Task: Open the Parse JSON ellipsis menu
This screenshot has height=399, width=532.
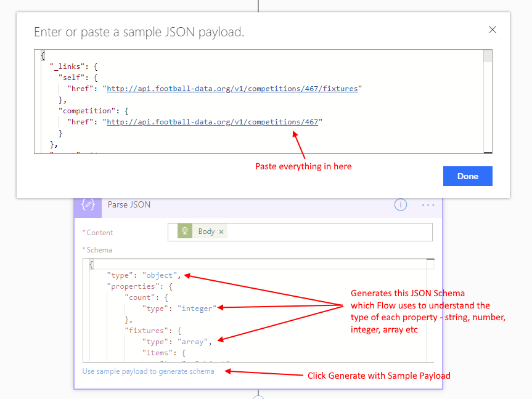Action: click(428, 205)
